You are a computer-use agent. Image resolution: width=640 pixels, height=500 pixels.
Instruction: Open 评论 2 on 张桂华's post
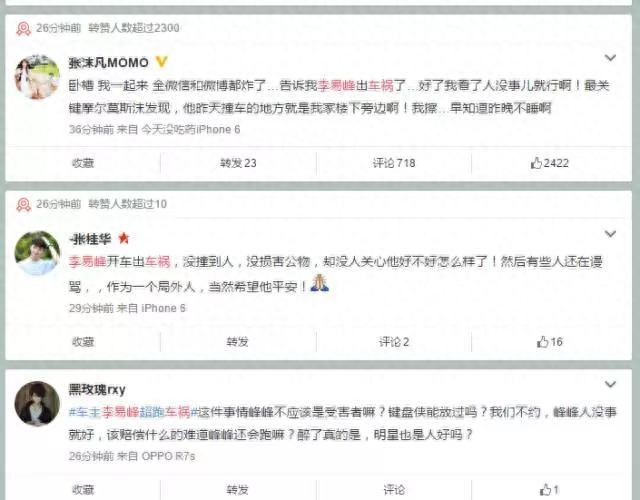coord(394,342)
